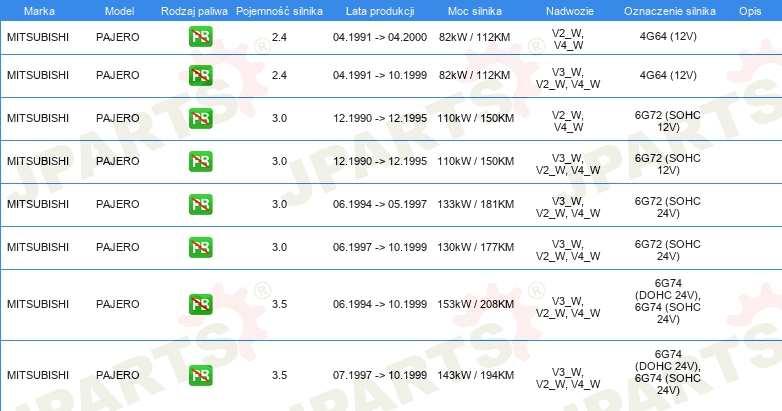Viewport: 782px width, 411px height.
Task: Click MITSUBISHI in the 130kW / 177KM row
Action: pyautogui.click(x=38, y=247)
